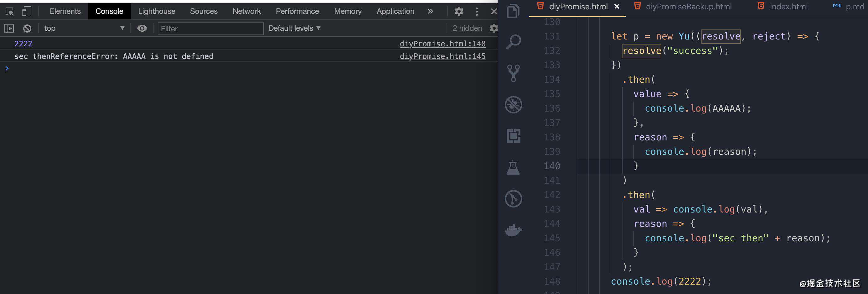Image resolution: width=868 pixels, height=294 pixels.
Task: Click line number 131 in gutter
Action: click(x=552, y=36)
